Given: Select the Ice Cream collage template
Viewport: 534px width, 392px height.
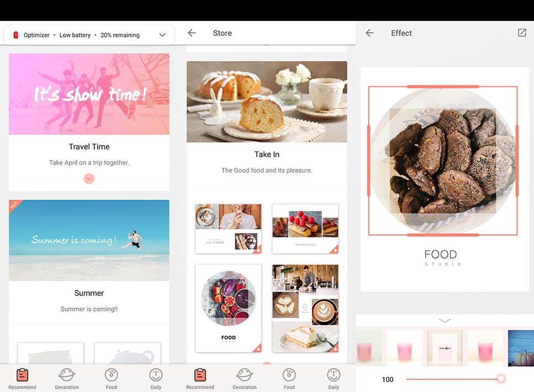Looking at the screenshot, I should [x=228, y=229].
